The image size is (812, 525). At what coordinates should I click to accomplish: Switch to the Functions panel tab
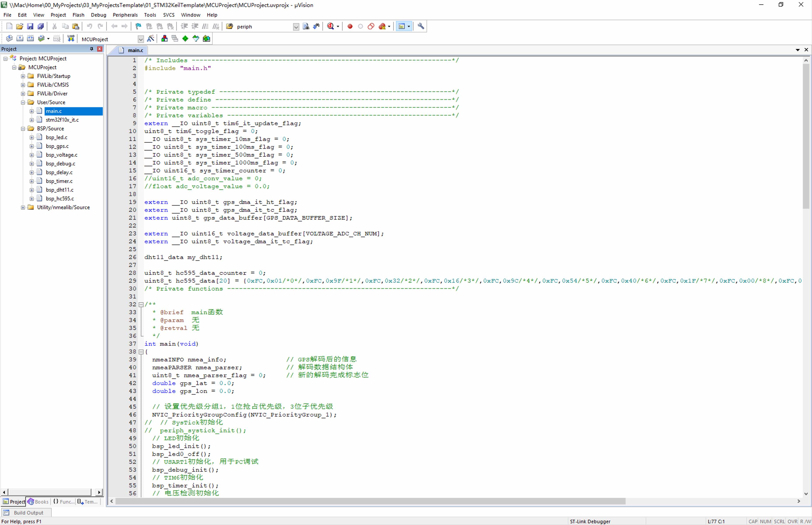point(63,501)
